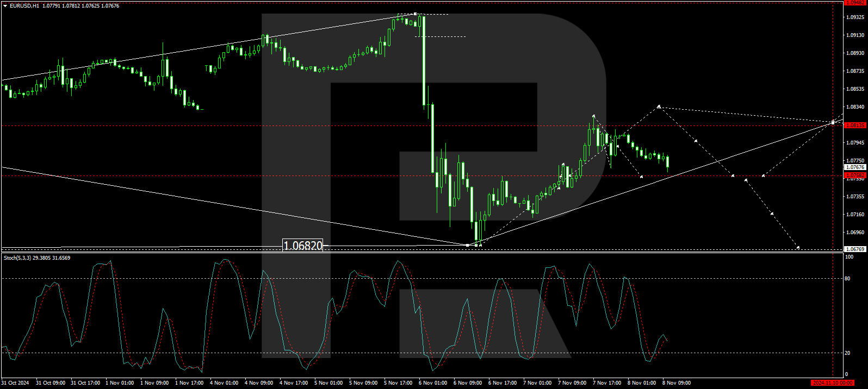Click the 1.06769 price level tag
Viewport: 868px width, 389px height.
[855, 249]
